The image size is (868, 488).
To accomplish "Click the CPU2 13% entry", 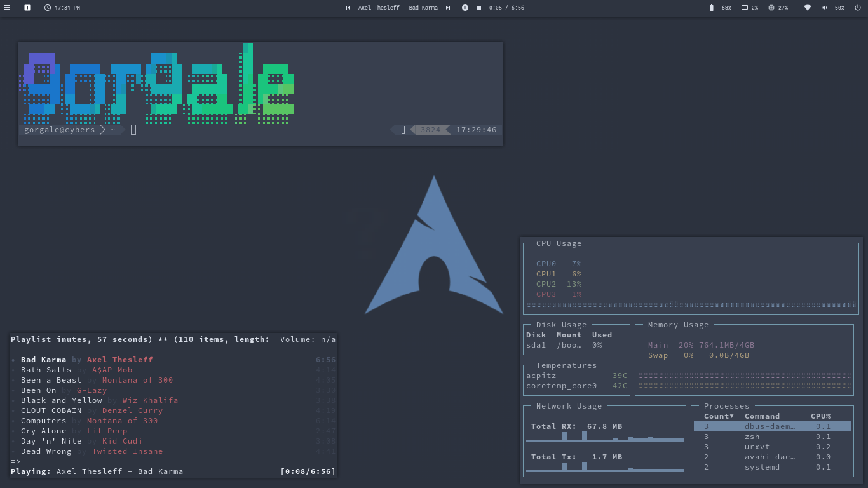I will click(559, 284).
